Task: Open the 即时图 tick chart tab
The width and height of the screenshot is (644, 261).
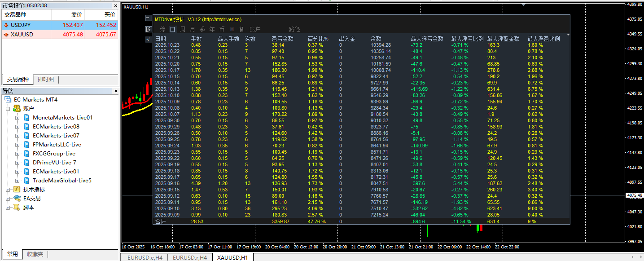Action: (x=45, y=80)
